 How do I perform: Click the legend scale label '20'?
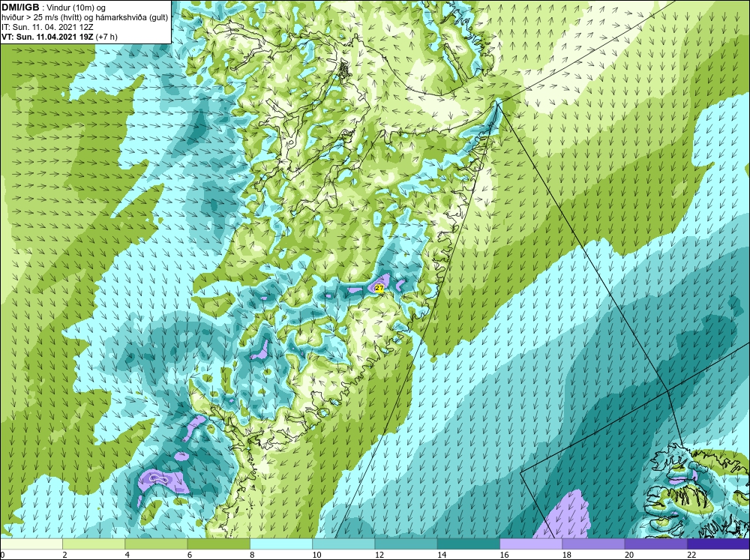pyautogui.click(x=628, y=555)
